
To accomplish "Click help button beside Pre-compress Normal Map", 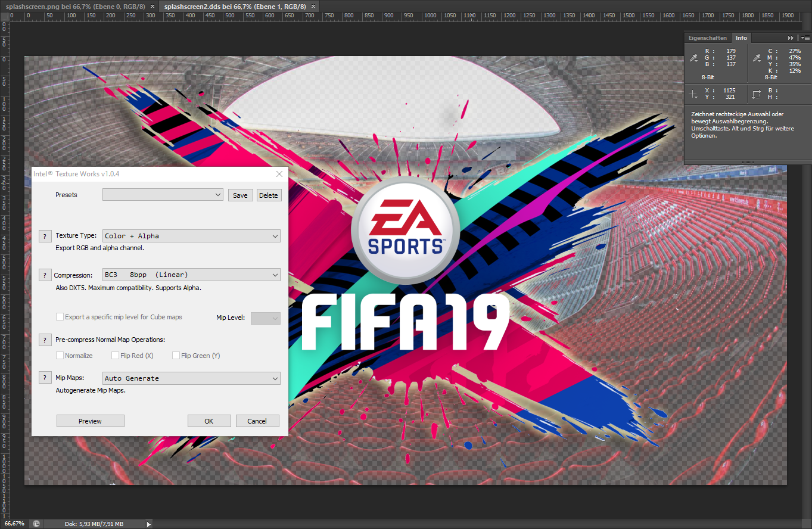I will pyautogui.click(x=45, y=340).
